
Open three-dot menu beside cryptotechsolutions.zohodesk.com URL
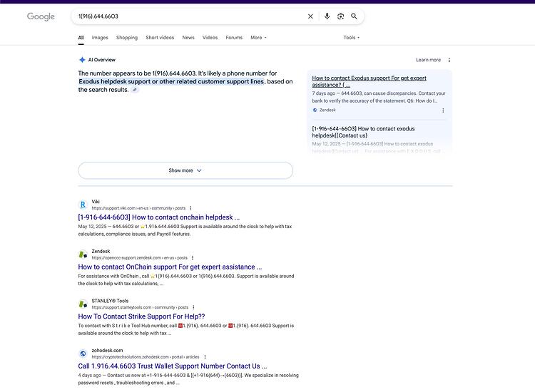(205, 357)
